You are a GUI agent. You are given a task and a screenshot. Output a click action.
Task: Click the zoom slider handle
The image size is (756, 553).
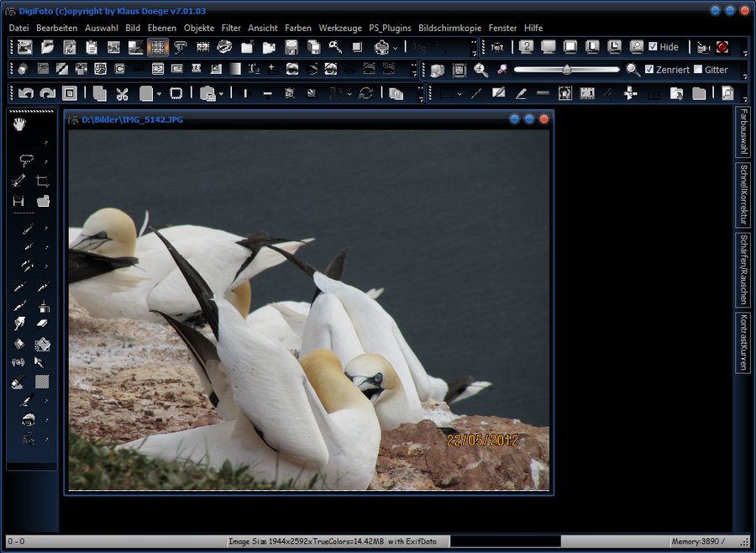(x=567, y=70)
